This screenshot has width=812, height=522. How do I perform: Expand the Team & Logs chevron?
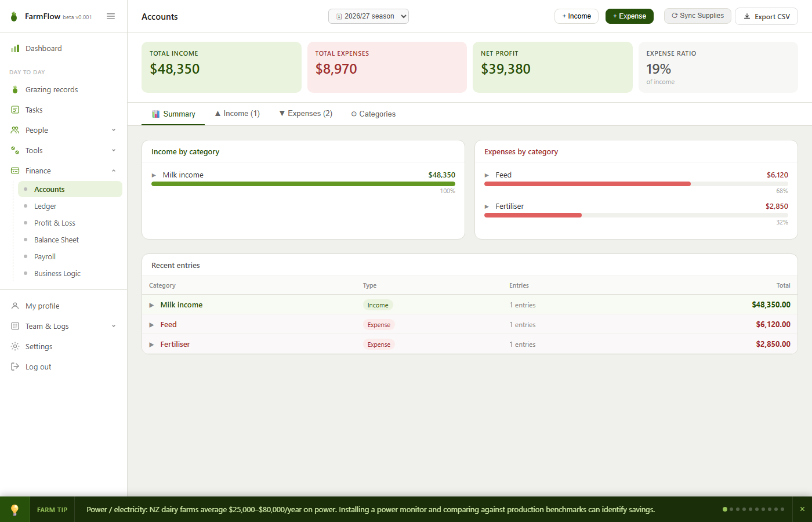pos(114,326)
